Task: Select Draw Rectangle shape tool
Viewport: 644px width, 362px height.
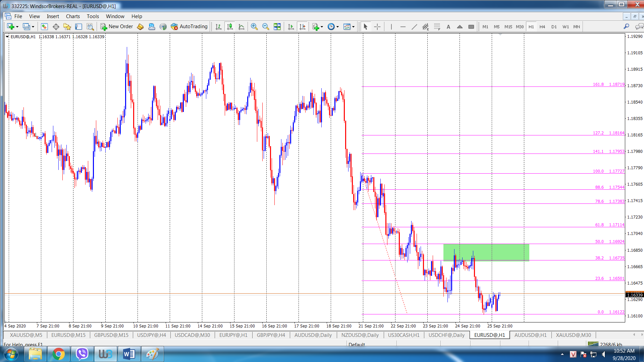Action: [x=471, y=26]
